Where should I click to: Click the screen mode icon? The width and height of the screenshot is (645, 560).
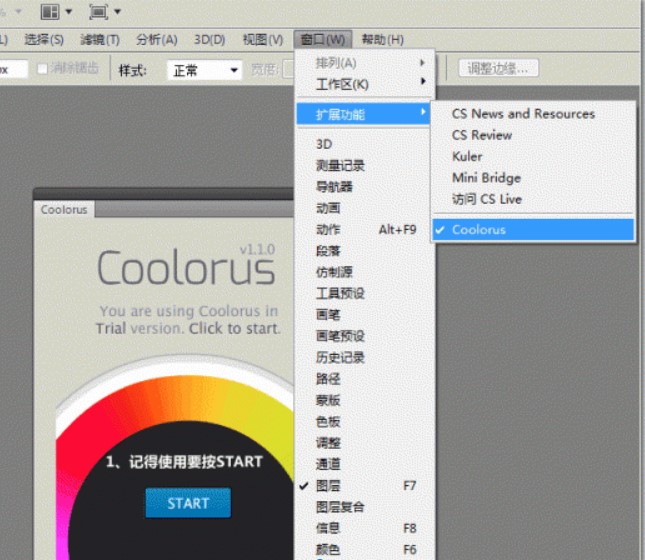pos(98,12)
